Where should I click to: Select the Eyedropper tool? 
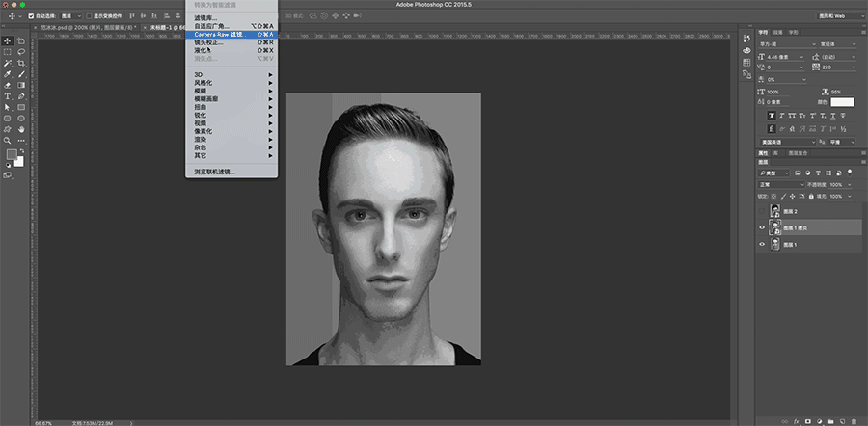tap(7, 74)
